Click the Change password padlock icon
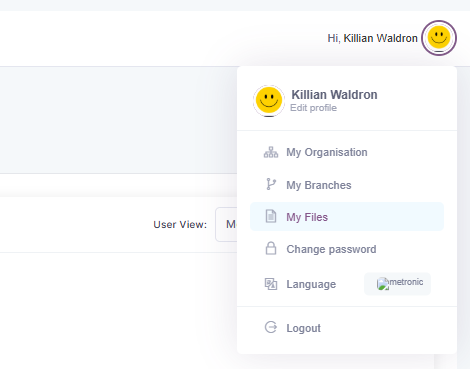The height and width of the screenshot is (369, 470). [271, 248]
